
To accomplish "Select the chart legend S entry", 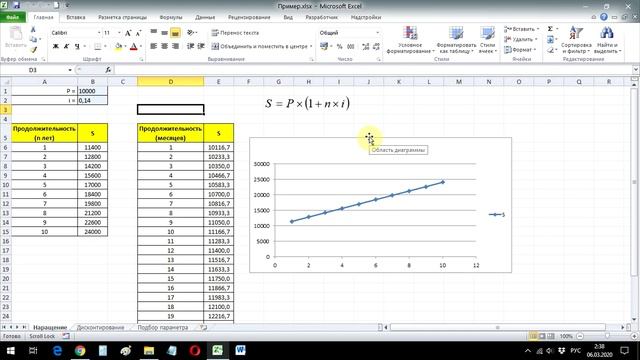I will pyautogui.click(x=497, y=215).
